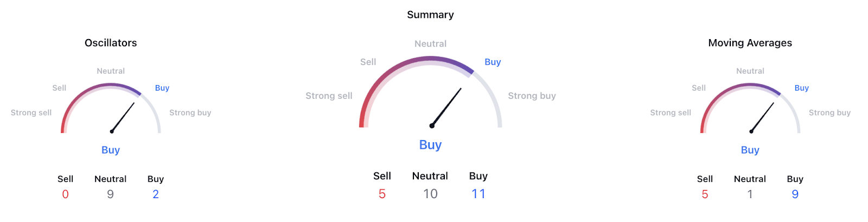Click the Moving Averages gauge needle

tap(763, 117)
